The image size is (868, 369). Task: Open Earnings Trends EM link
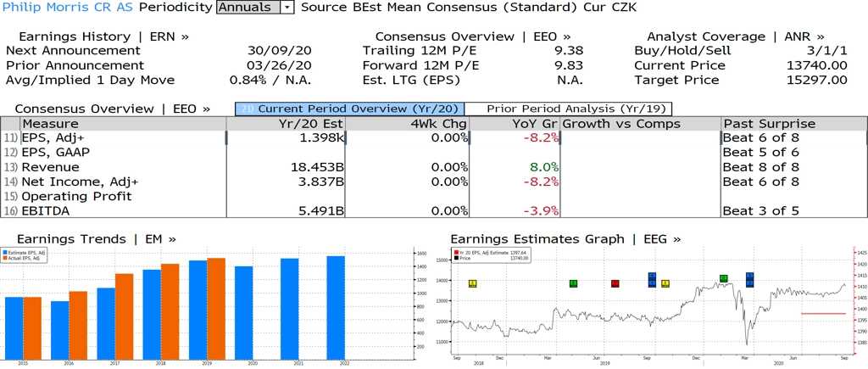tap(97, 239)
